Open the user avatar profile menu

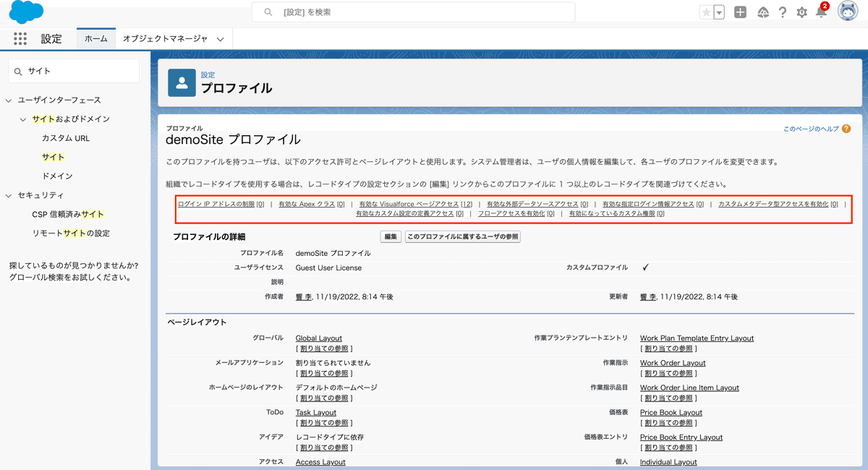click(x=848, y=11)
